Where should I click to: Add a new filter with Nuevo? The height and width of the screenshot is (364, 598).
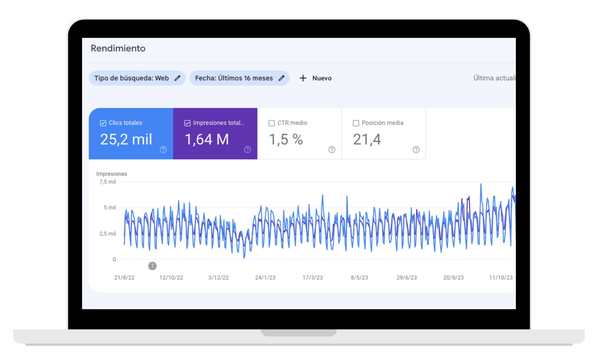[315, 78]
